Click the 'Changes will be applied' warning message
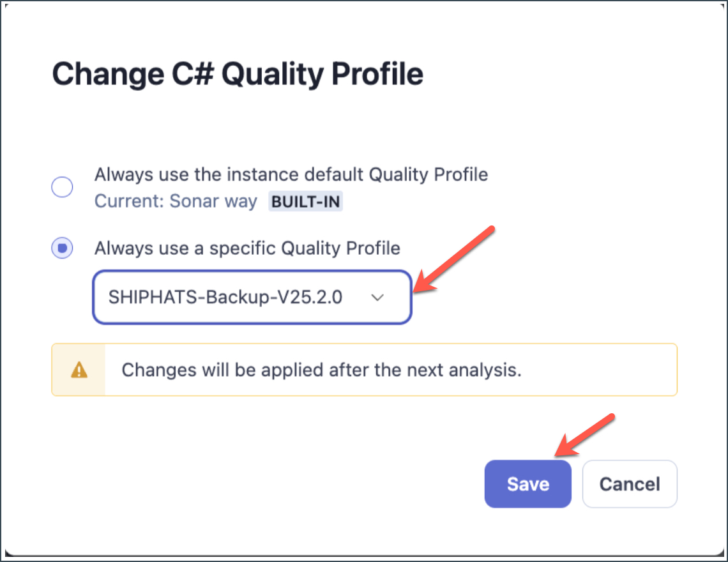The width and height of the screenshot is (728, 562). (x=321, y=370)
